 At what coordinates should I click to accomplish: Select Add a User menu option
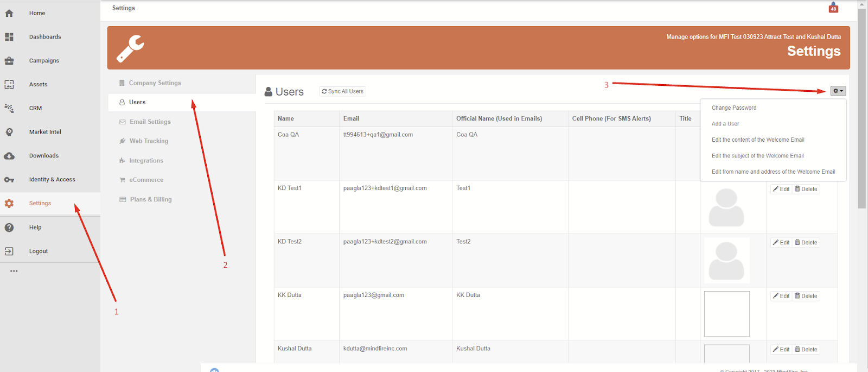click(725, 124)
